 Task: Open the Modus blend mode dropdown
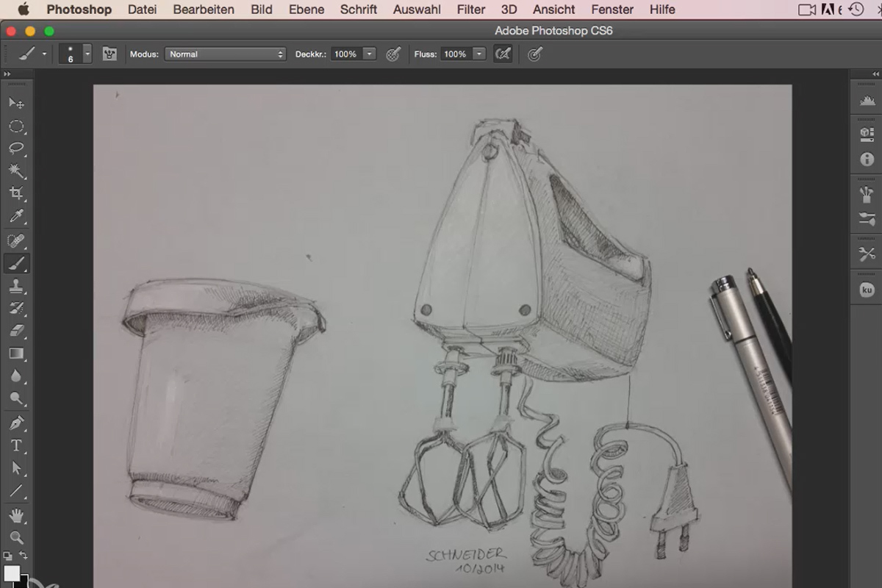point(224,54)
